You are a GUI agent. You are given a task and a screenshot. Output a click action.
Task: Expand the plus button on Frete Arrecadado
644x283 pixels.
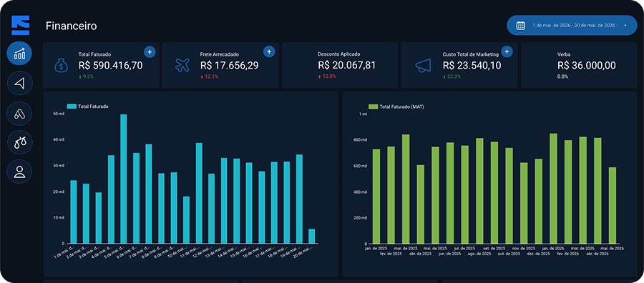click(269, 51)
